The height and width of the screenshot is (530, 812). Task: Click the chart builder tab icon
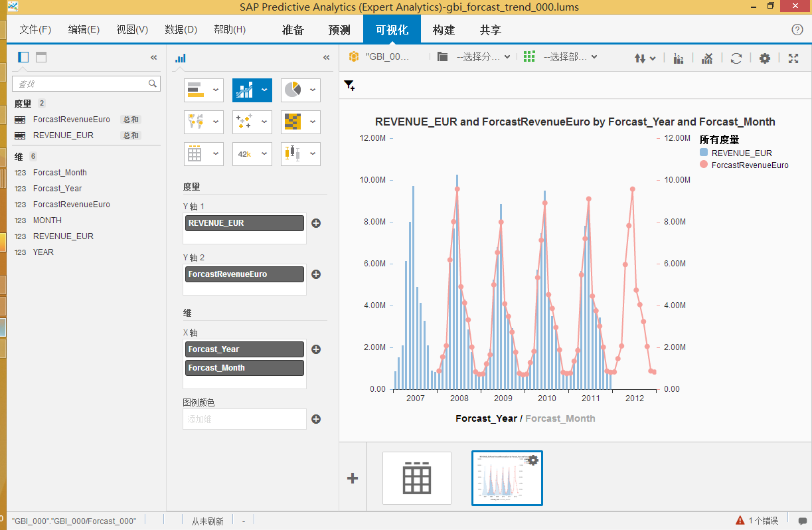(x=180, y=58)
